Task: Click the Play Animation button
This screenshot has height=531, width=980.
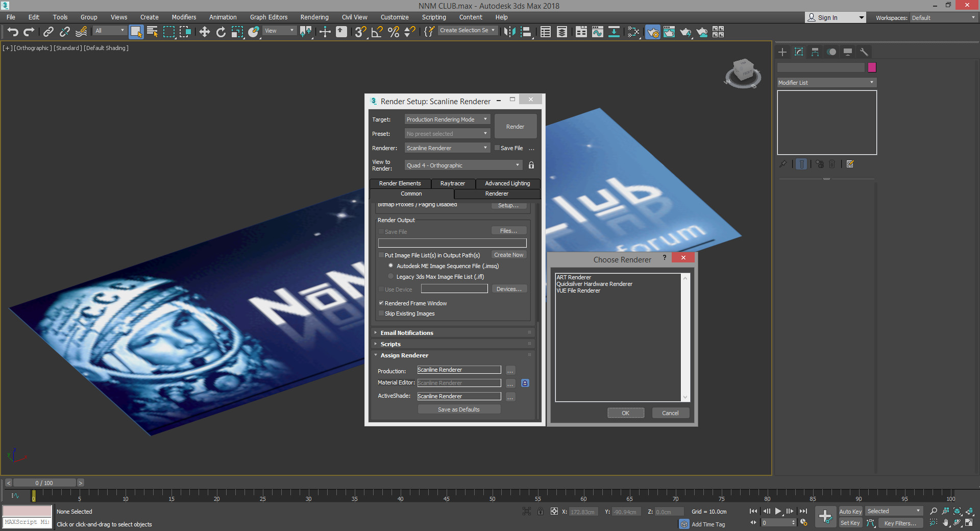Action: tap(778, 511)
